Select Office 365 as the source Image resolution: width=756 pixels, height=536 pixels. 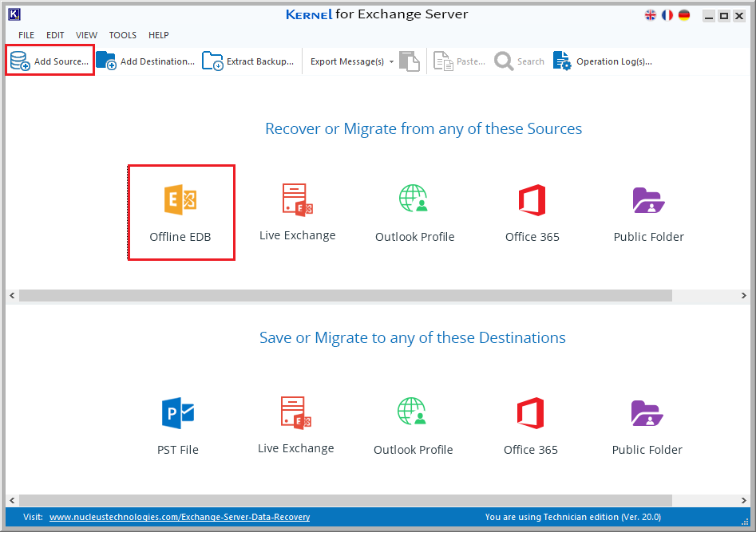pos(532,212)
